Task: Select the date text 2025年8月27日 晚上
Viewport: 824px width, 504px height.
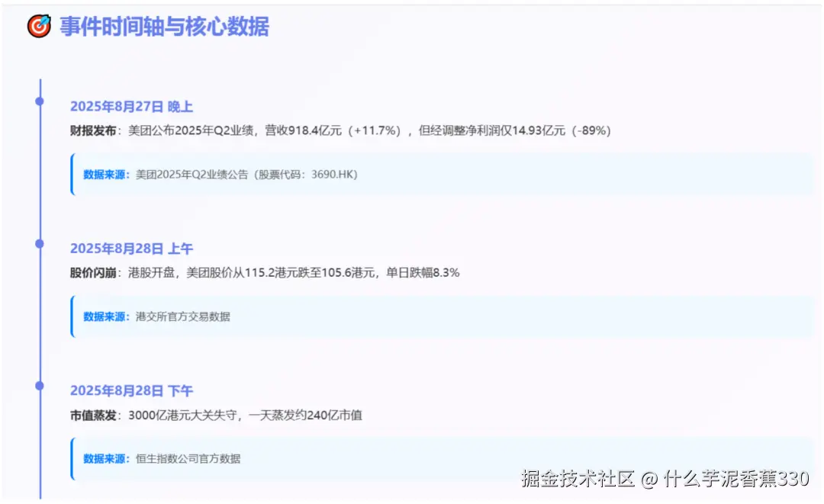Action: 131,107
